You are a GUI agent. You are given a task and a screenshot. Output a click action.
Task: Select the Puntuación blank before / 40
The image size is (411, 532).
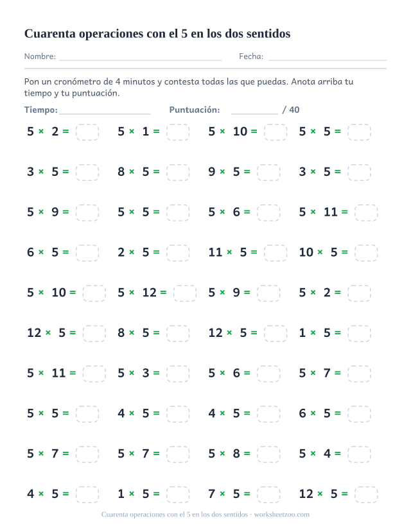pyautogui.click(x=254, y=114)
